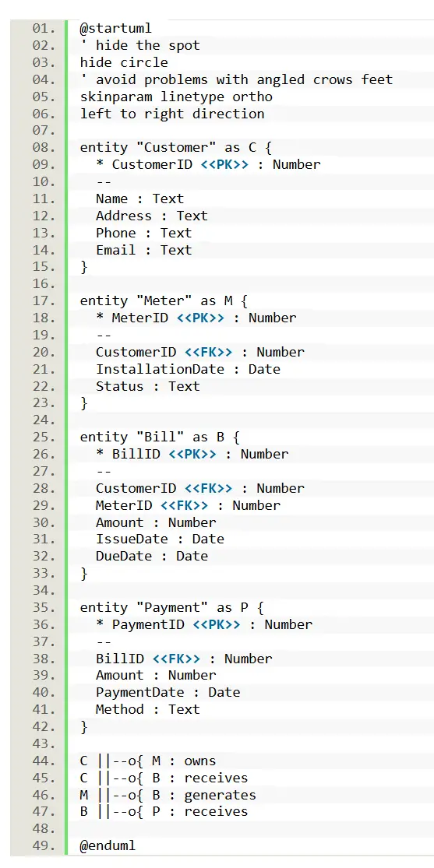Click line number 08 in the gutter
Screen dimensions: 434x868
[43, 147]
